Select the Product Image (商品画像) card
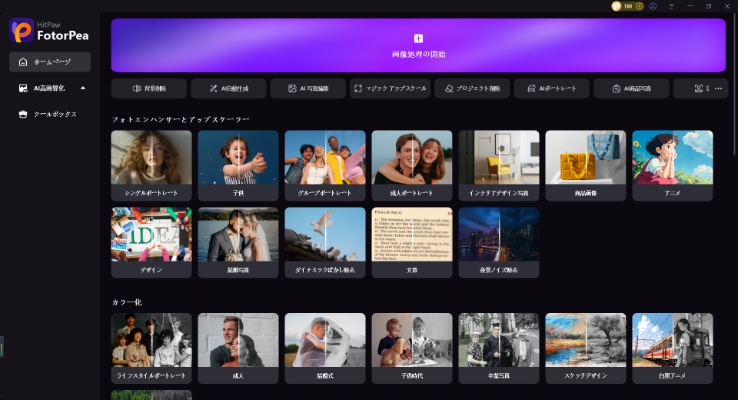Image resolution: width=738 pixels, height=400 pixels. [x=586, y=166]
